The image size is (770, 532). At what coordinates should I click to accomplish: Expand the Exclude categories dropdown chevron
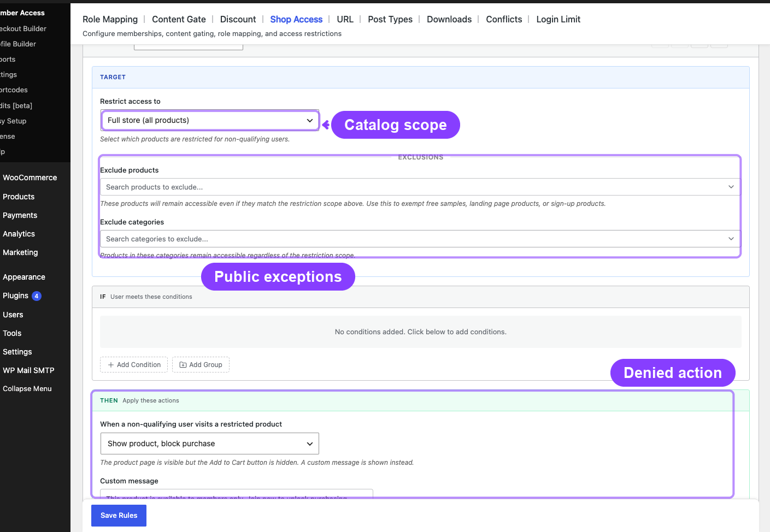tap(731, 239)
